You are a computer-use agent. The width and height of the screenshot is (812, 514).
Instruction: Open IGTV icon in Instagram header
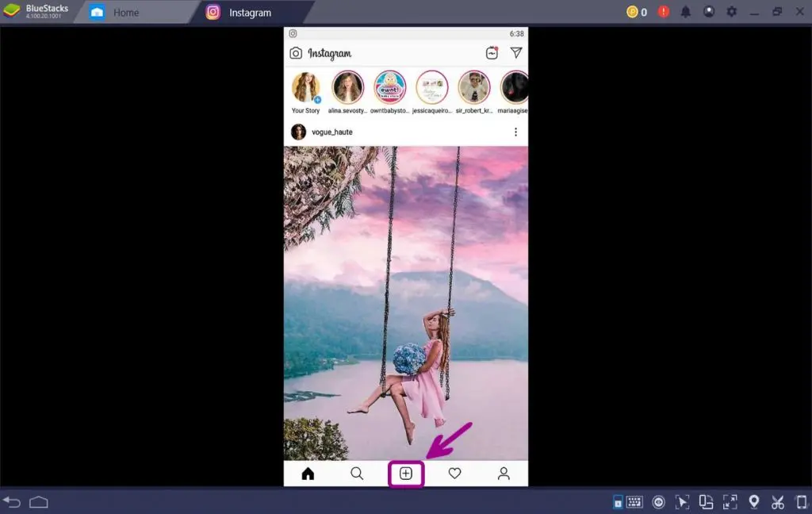[492, 53]
